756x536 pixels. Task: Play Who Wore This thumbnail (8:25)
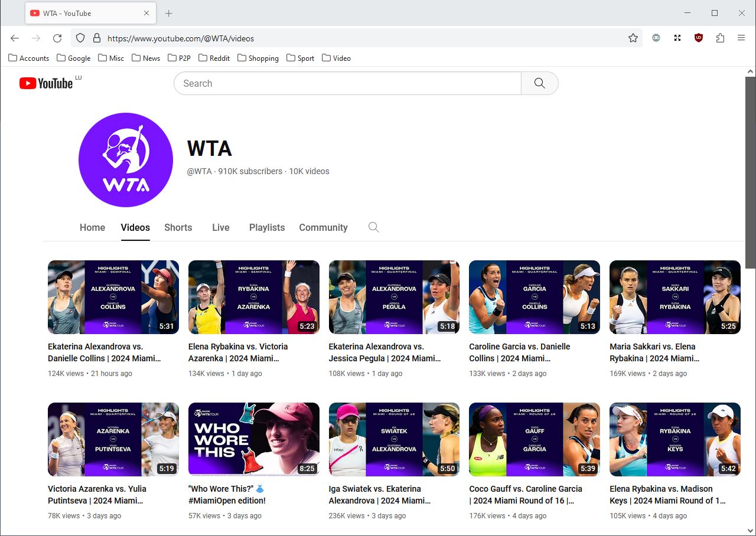point(254,439)
